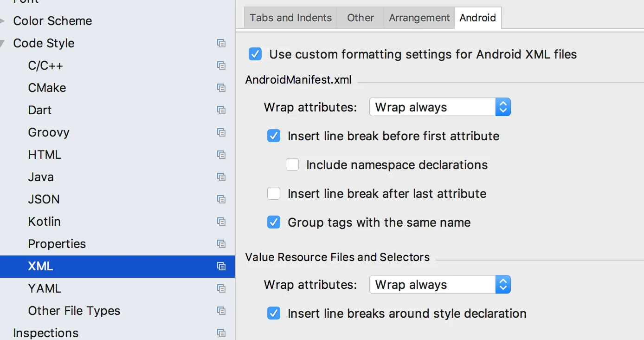The image size is (644, 340).
Task: Open Value Resource Files Wrap attributes dropdown
Action: [440, 285]
